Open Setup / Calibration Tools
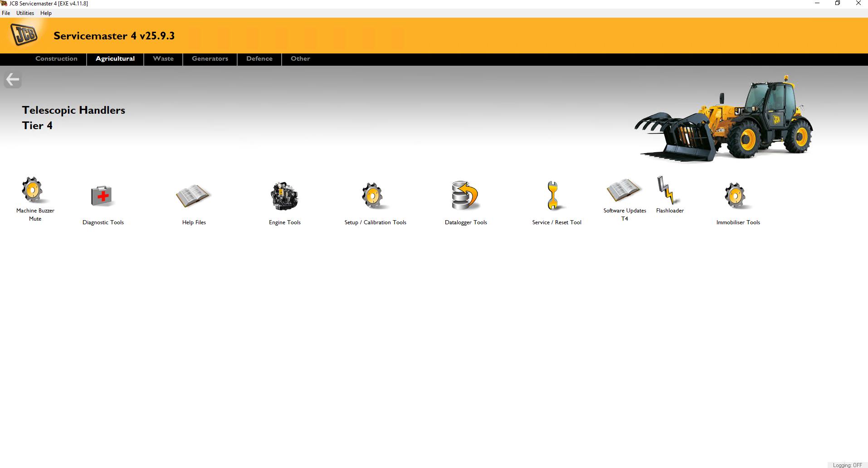 (375, 196)
